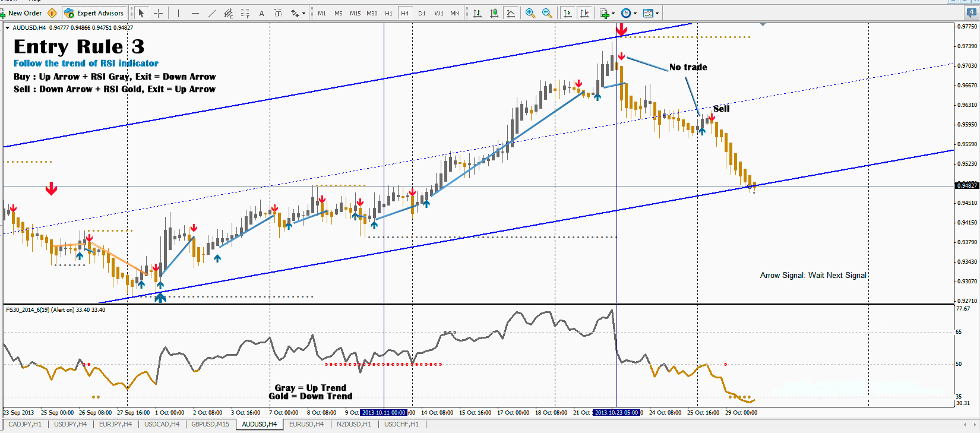Click the Expert Advisors button

click(x=94, y=13)
